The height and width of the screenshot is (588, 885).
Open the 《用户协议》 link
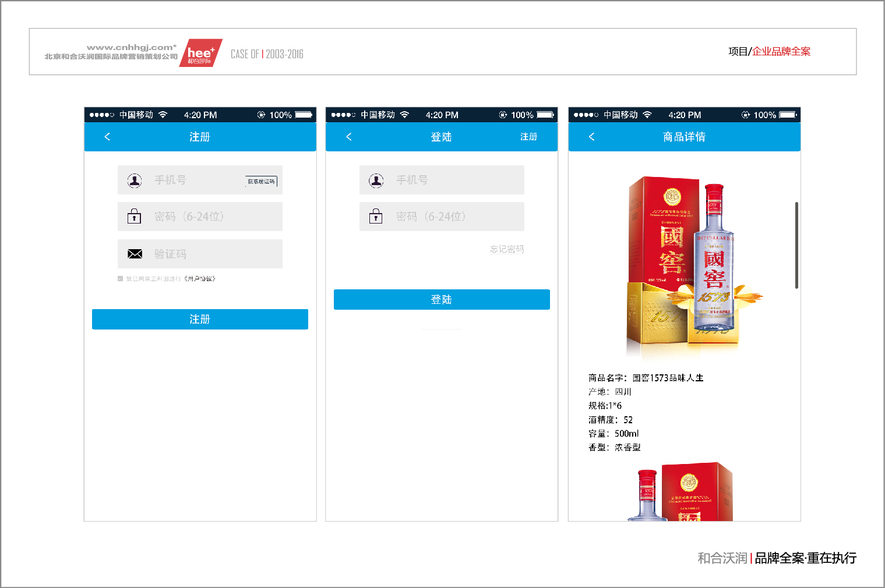(200, 279)
